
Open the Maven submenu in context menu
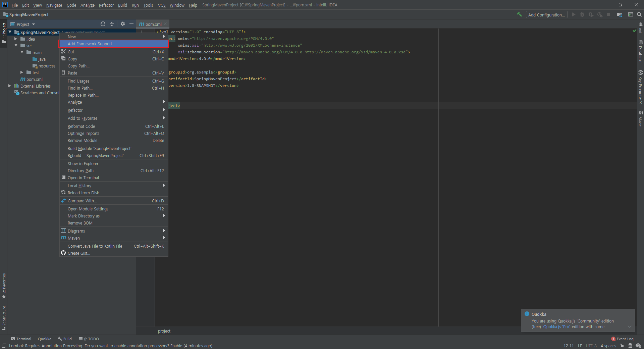pos(114,238)
